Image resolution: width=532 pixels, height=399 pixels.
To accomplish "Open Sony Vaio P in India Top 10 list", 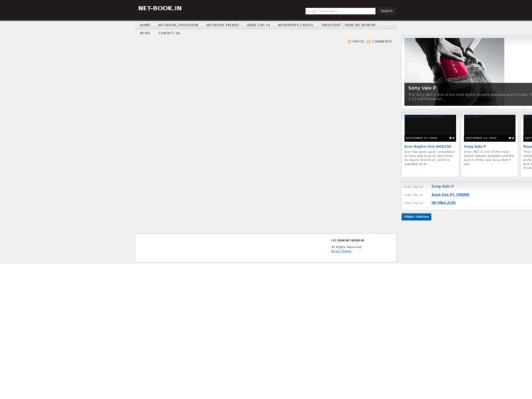I will click(443, 187).
